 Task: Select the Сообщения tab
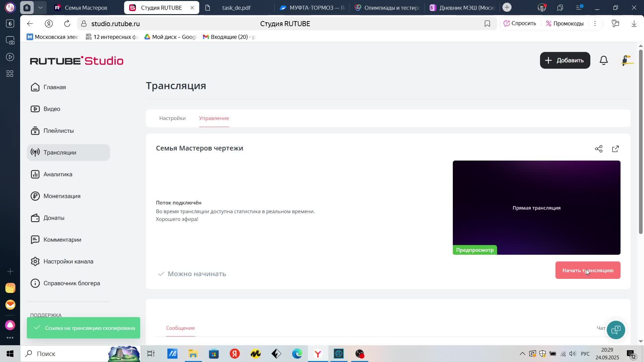[x=180, y=328]
